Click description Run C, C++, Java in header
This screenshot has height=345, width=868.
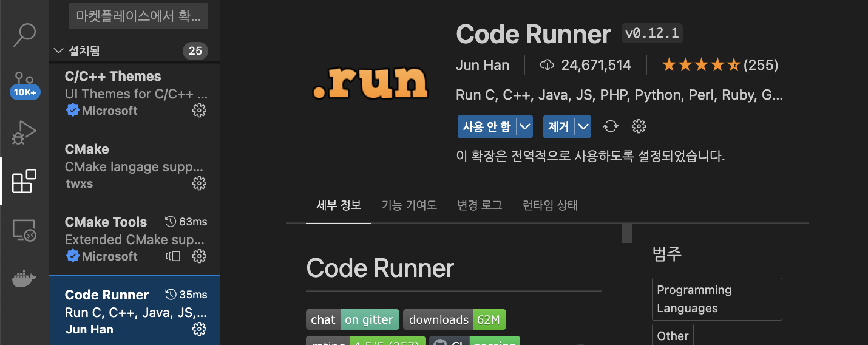(x=619, y=95)
